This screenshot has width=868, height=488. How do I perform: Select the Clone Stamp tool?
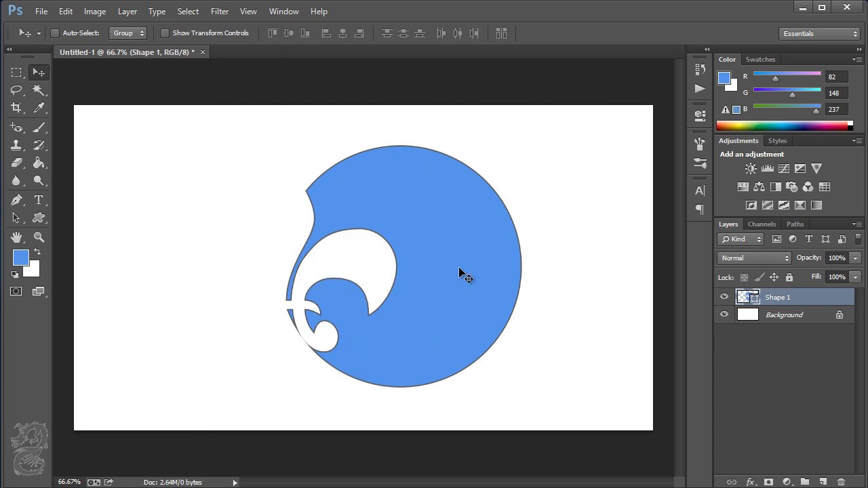(x=16, y=145)
